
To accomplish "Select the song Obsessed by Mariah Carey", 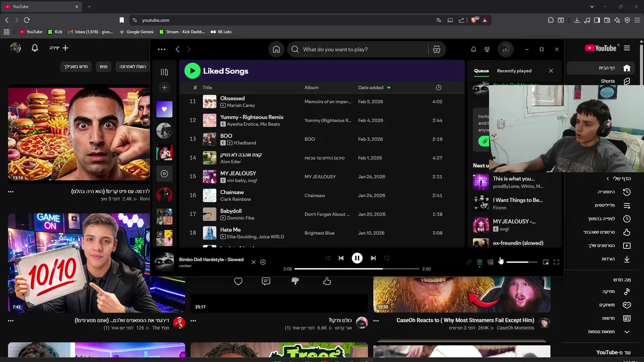I will pos(322,102).
